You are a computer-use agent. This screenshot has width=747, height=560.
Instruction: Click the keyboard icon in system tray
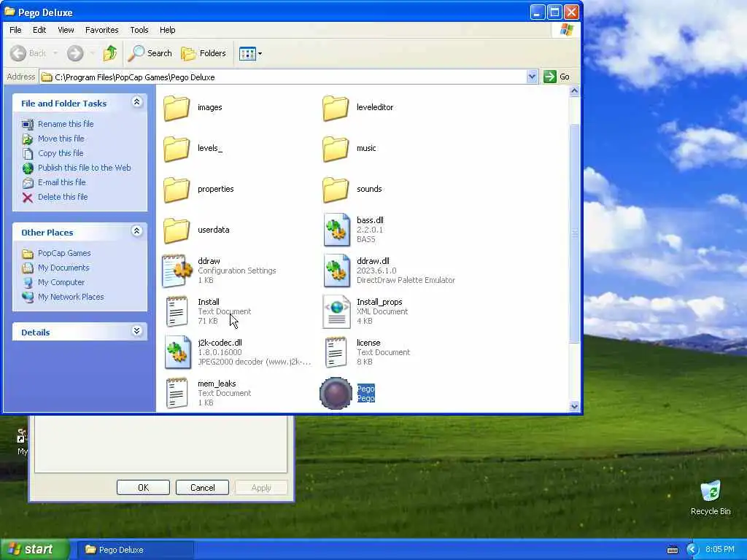click(672, 550)
